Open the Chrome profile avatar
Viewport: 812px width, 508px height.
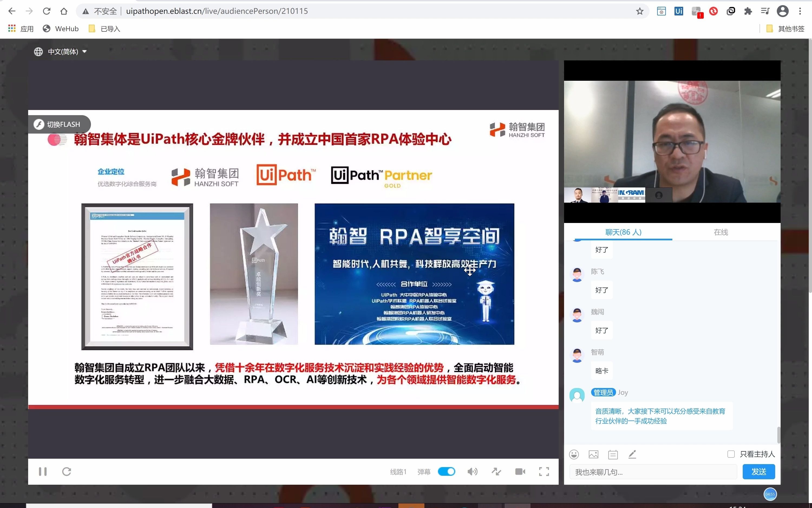(x=782, y=11)
